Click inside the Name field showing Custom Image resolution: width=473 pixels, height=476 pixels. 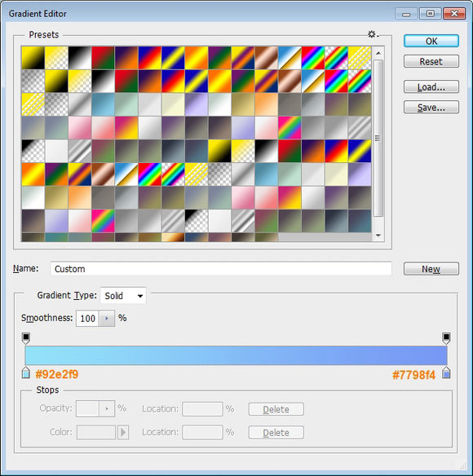point(221,269)
